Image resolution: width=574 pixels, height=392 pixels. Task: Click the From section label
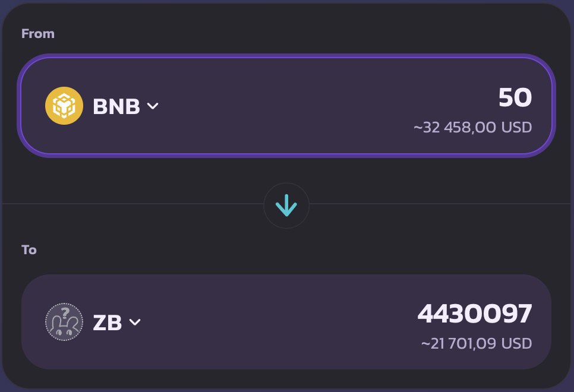click(x=38, y=34)
